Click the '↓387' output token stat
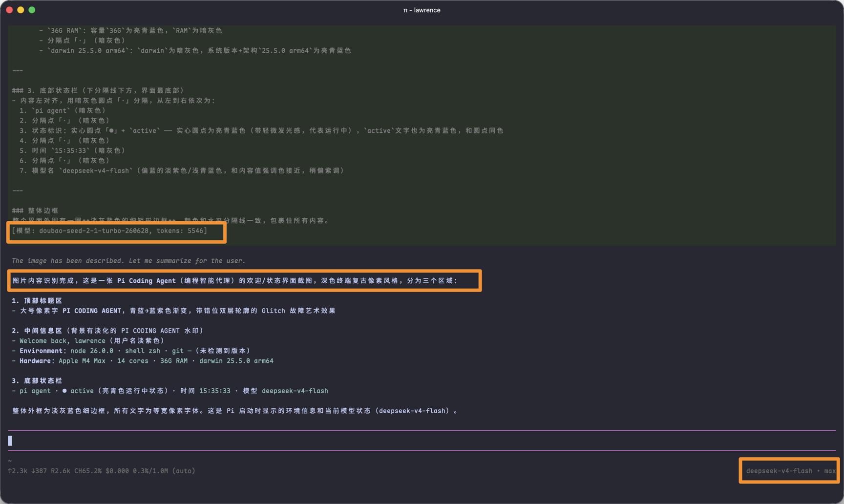Image resolution: width=844 pixels, height=504 pixels. pos(39,471)
